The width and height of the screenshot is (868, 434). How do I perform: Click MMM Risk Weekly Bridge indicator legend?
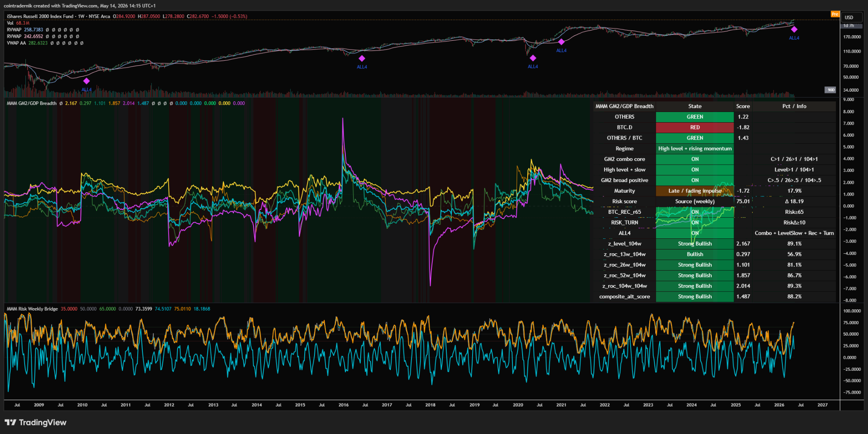coord(32,309)
